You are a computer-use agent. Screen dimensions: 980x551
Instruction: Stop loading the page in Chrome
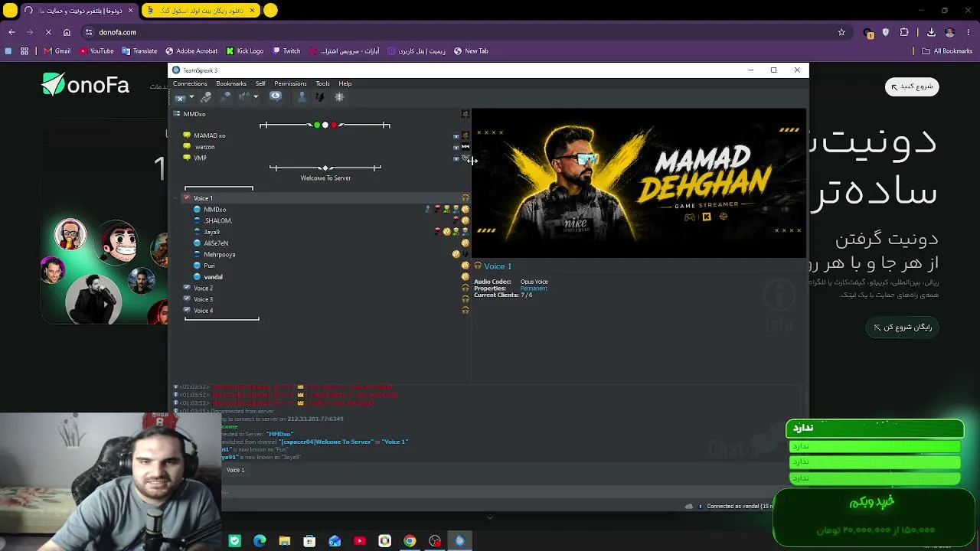tap(47, 32)
